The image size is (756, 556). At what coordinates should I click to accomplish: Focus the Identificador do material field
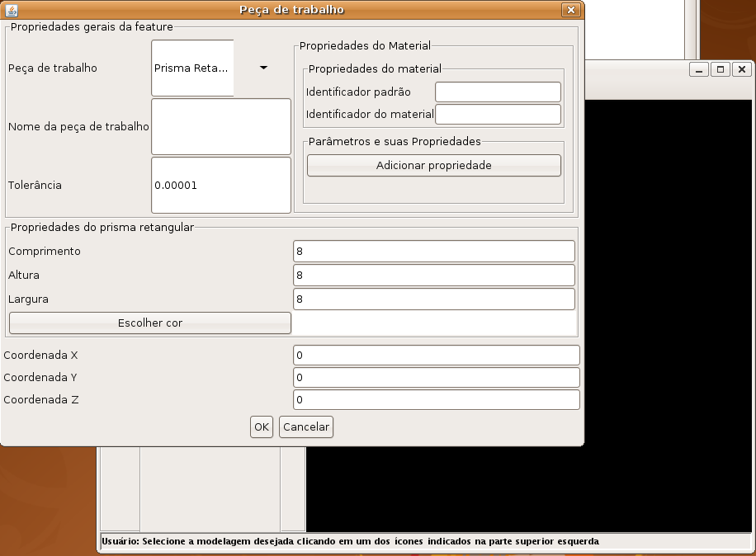coord(498,114)
